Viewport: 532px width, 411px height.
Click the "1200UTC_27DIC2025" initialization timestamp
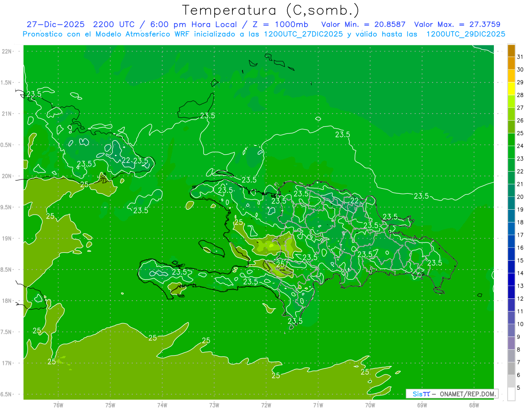coord(302,34)
